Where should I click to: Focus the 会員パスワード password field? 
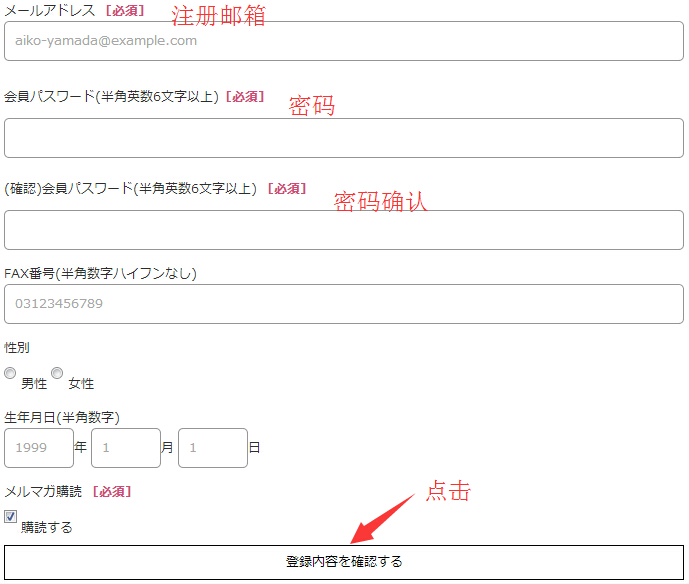click(x=344, y=138)
